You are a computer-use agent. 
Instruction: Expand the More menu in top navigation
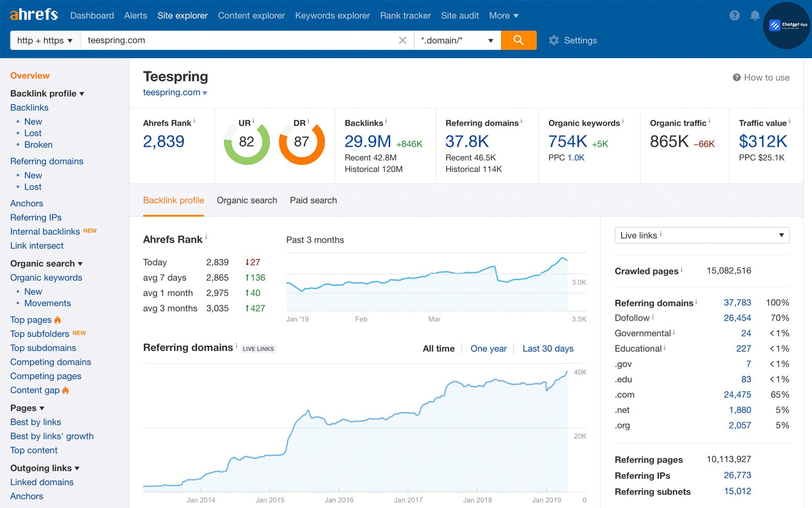[504, 16]
